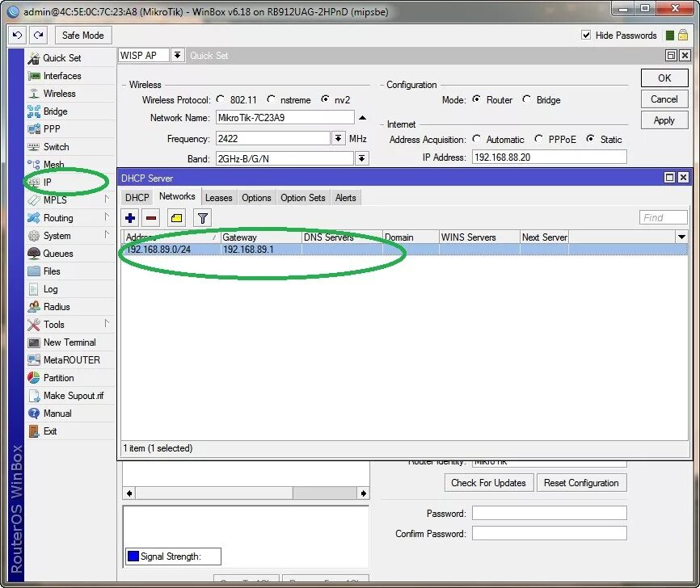Select PPPoE address acquisition
The image size is (700, 588).
tap(539, 139)
